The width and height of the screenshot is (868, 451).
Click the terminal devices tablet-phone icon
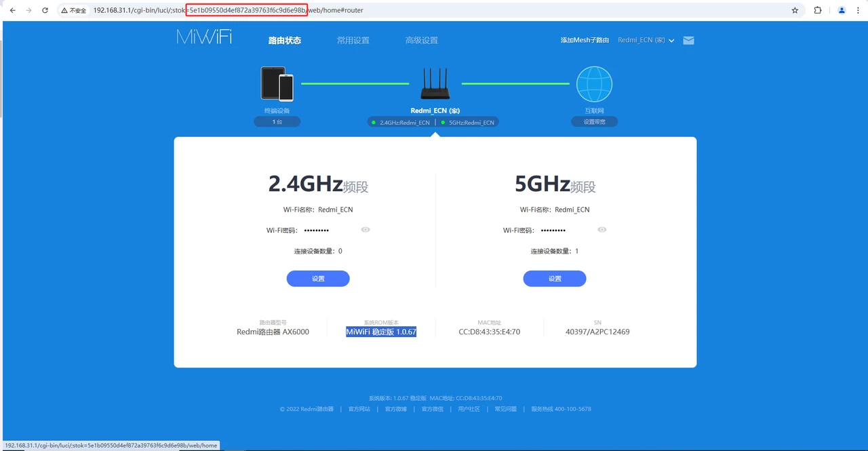[277, 83]
